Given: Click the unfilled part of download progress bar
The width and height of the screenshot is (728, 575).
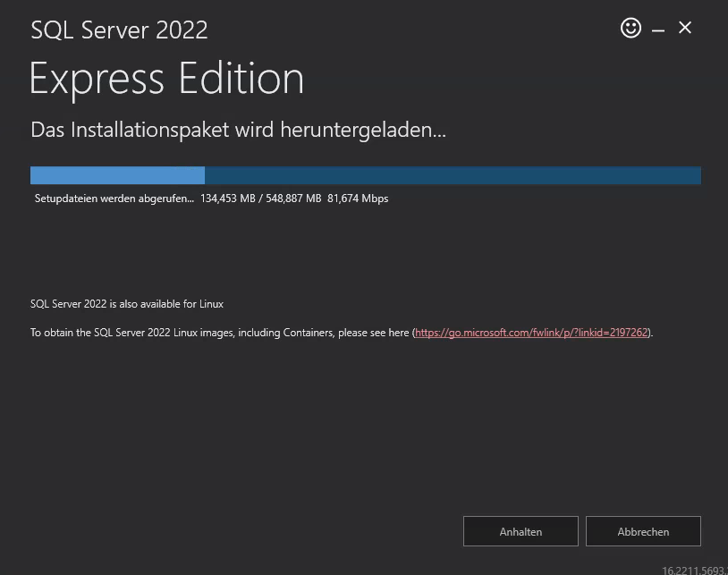Looking at the screenshot, I should pos(452,175).
